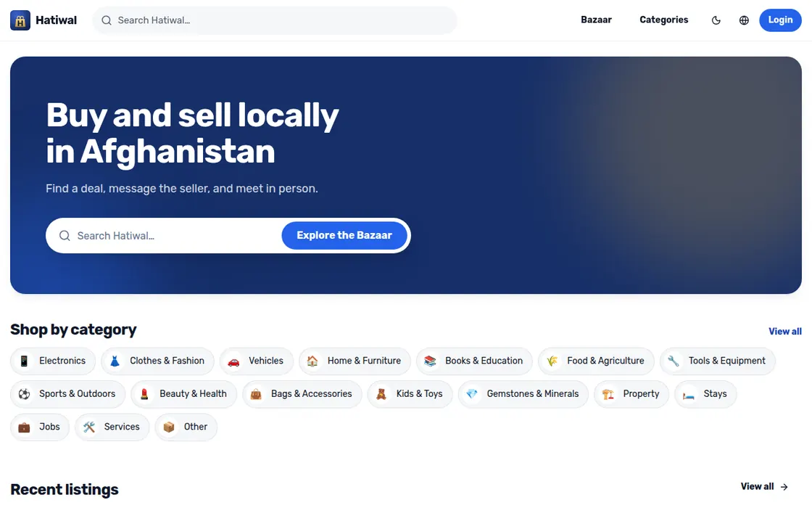
Task: Select the Services tools icon
Action: click(x=89, y=427)
